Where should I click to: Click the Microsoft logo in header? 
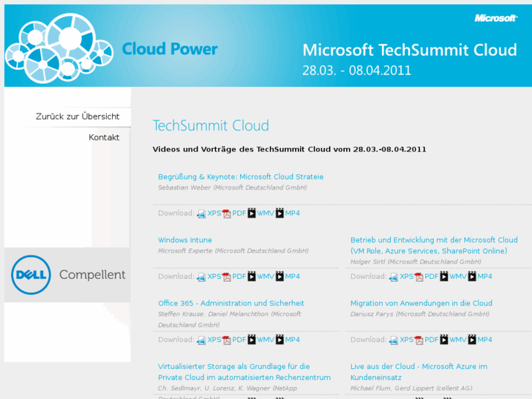click(x=495, y=18)
